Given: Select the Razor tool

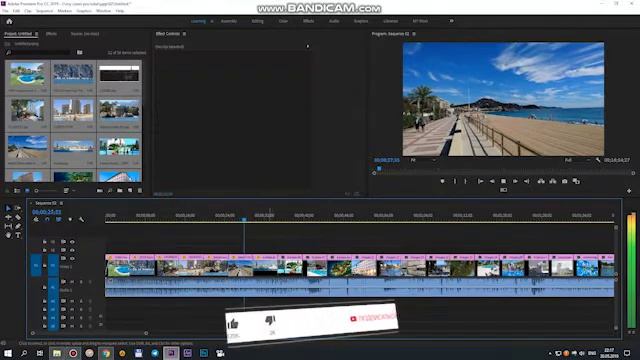Looking at the screenshot, I should pyautogui.click(x=18, y=217).
